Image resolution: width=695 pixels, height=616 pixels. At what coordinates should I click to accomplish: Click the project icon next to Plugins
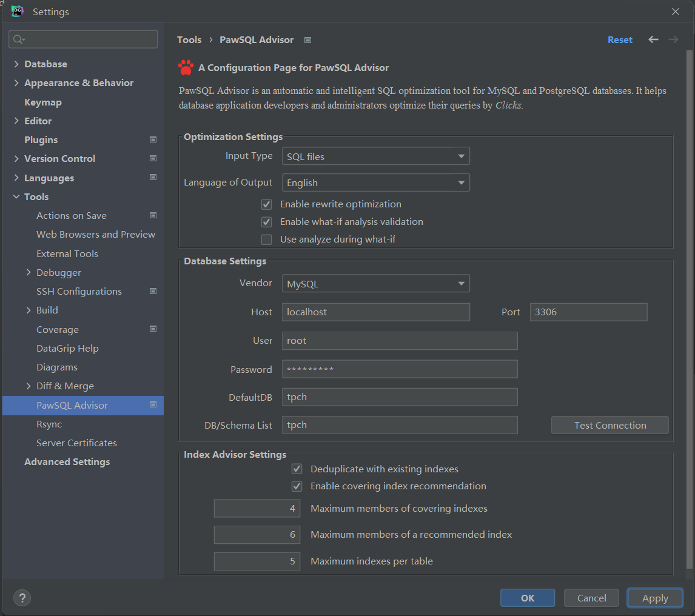(x=153, y=139)
